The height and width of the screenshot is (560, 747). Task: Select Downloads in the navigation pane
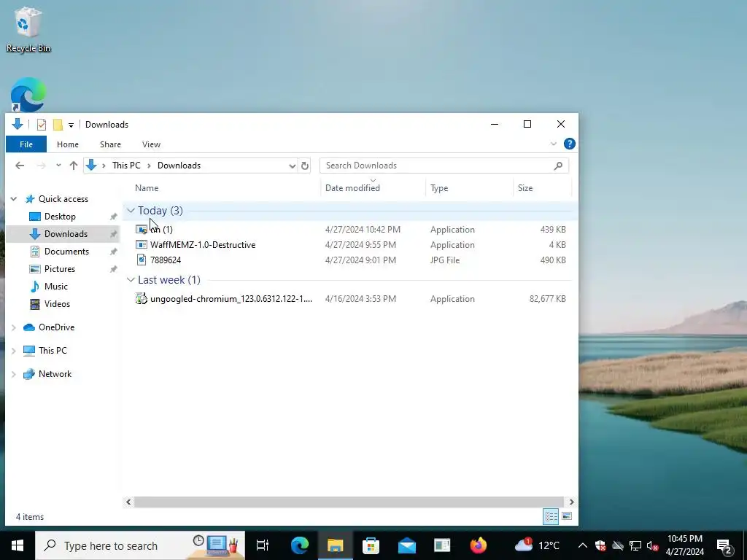click(x=66, y=234)
